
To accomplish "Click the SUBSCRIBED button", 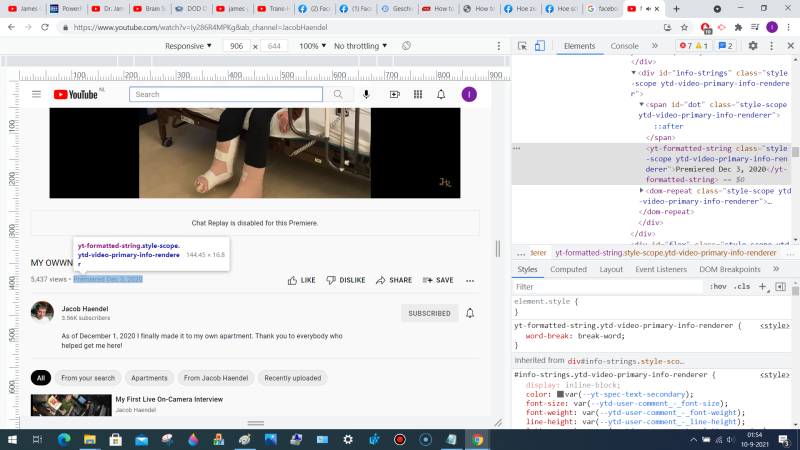I will point(429,313).
